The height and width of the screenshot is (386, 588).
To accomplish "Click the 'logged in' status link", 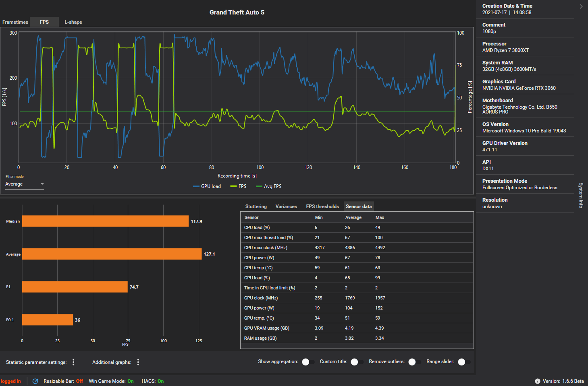I will (10, 381).
